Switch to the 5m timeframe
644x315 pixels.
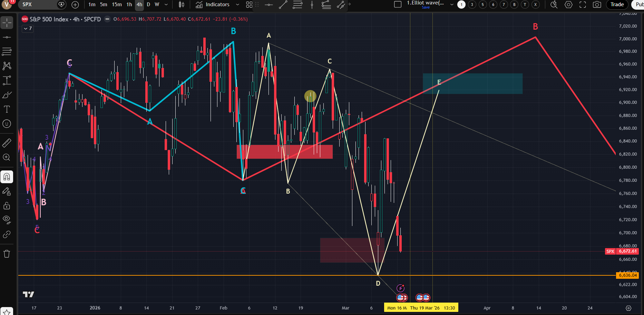tap(104, 4)
